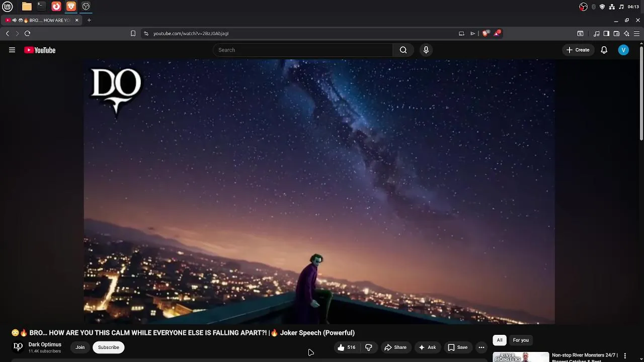Image resolution: width=644 pixels, height=362 pixels.
Task: Close the YouTube tab
Action: 77,20
